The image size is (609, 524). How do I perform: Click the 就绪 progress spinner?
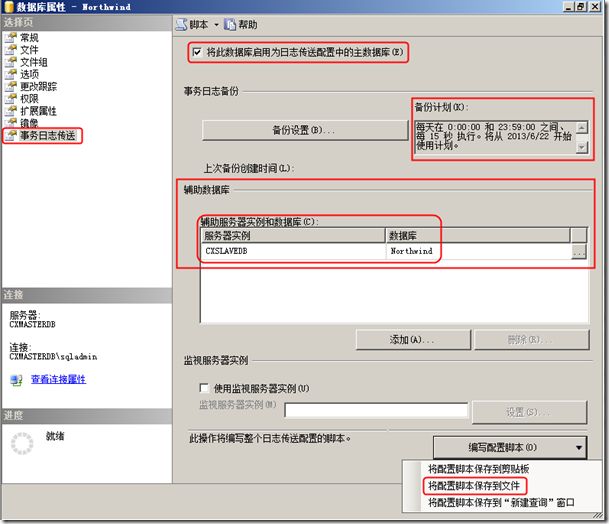(x=22, y=444)
